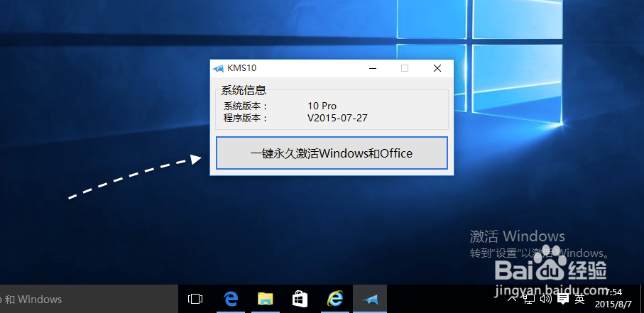The width and height of the screenshot is (644, 313).
Task: Select the KMS10 paper plane taskbar icon
Action: click(x=370, y=299)
